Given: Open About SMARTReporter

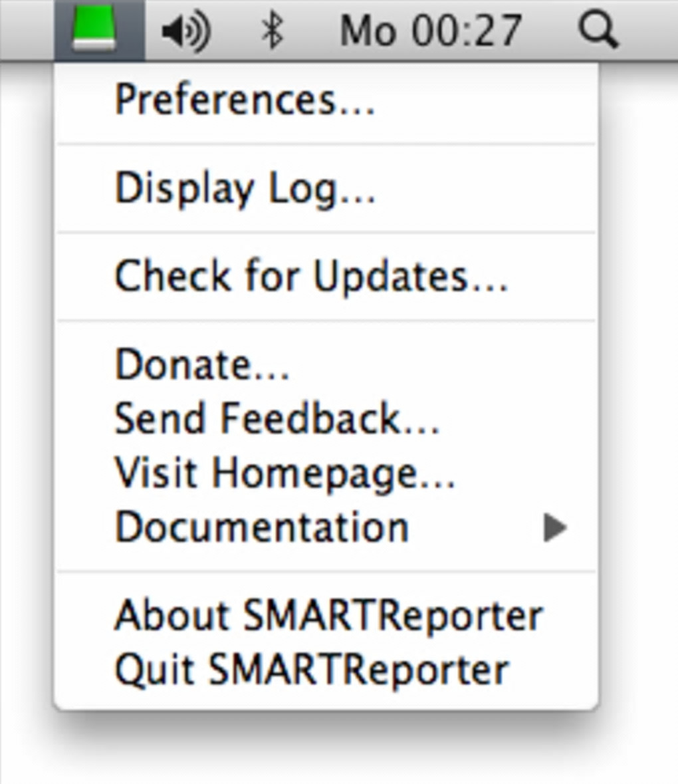Looking at the screenshot, I should click(328, 615).
